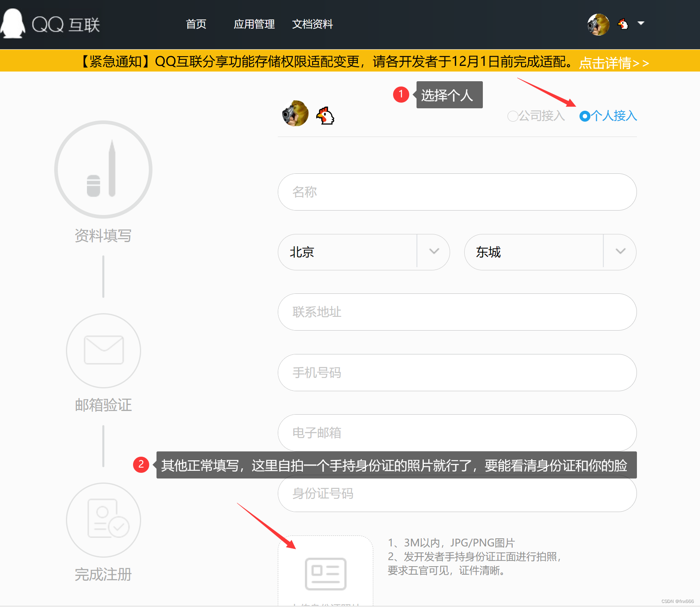Screen dimensions: 700x607
Task: Open the 文档资料 menu item
Action: point(313,24)
